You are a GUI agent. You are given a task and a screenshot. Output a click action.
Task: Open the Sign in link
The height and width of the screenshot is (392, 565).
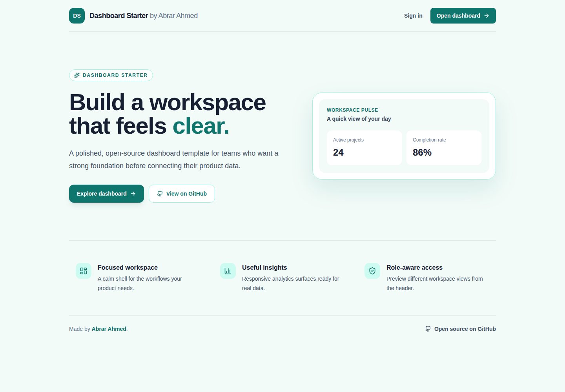(x=413, y=16)
